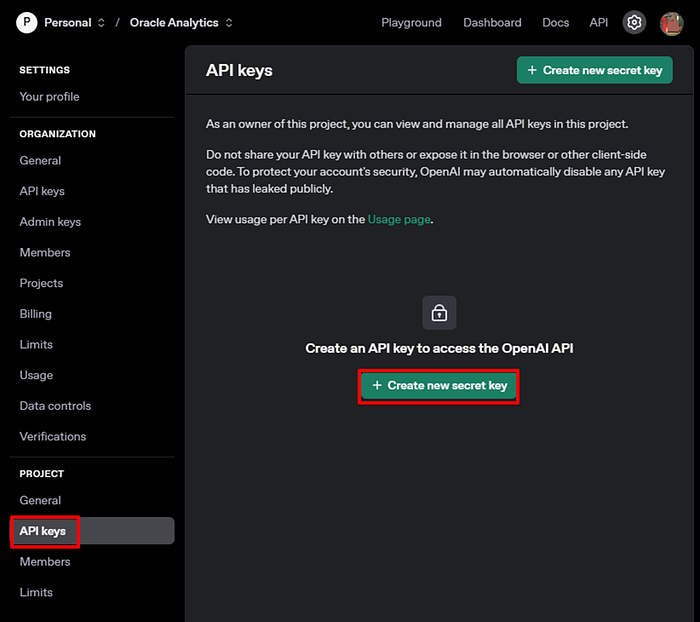The image size is (700, 622).
Task: Follow the Usage page link
Action: pyautogui.click(x=399, y=219)
